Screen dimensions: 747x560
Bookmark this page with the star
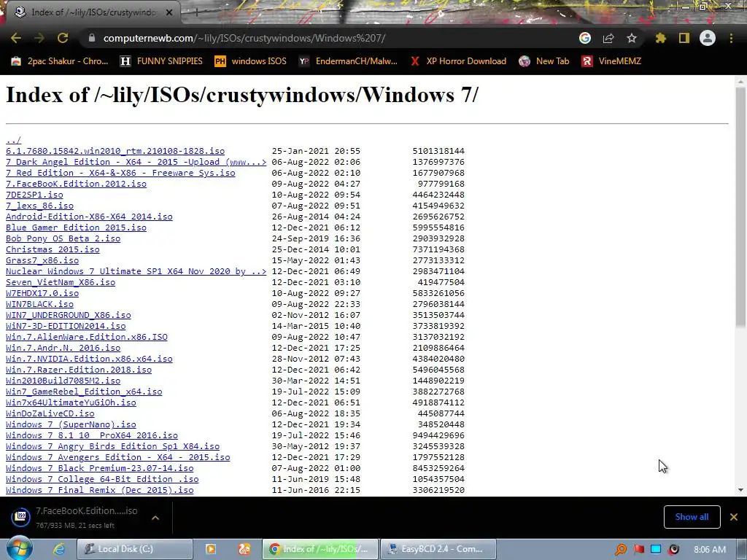point(632,38)
